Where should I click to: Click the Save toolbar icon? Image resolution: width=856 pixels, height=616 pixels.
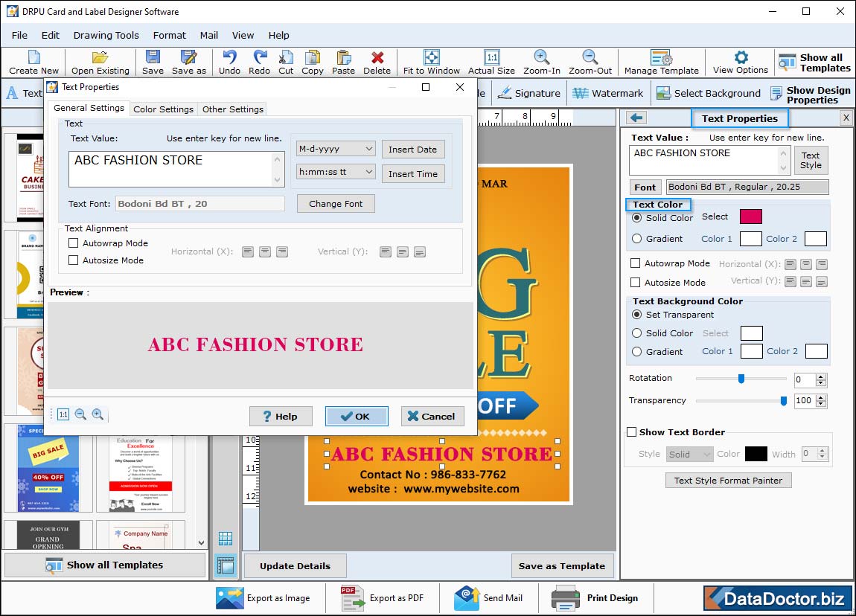click(153, 62)
